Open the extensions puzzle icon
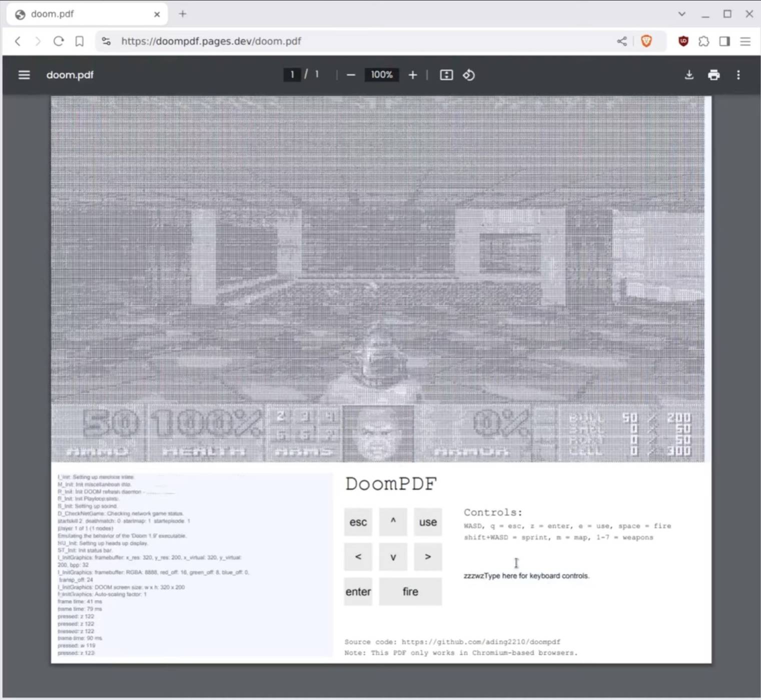This screenshot has width=761, height=700. (704, 41)
